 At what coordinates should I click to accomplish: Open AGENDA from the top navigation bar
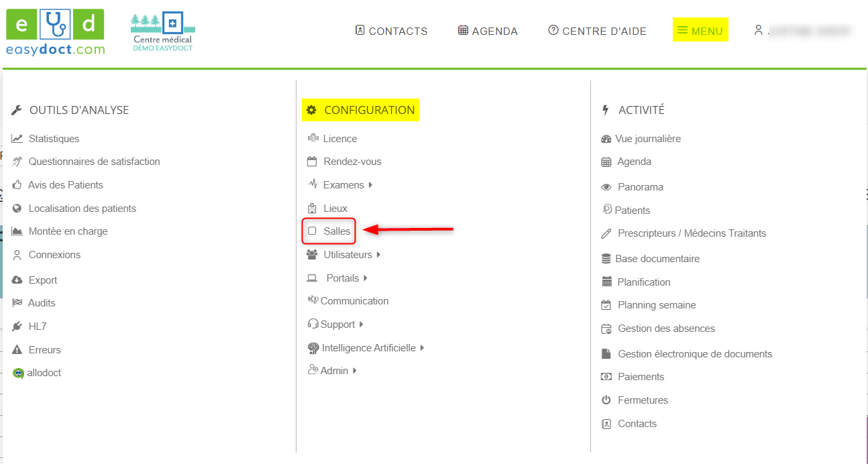(x=488, y=31)
